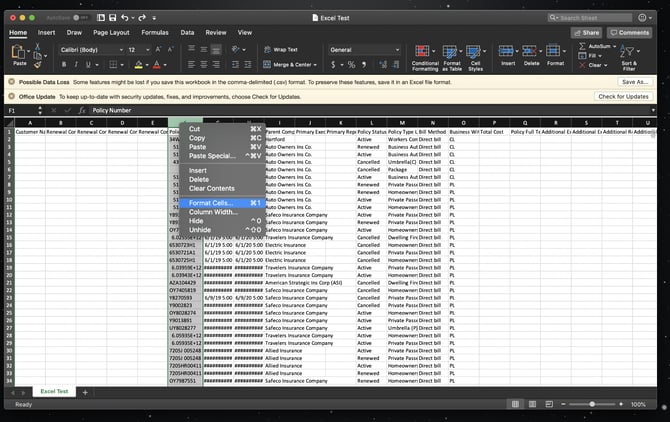
Task: Align cell contents to middle
Action: tap(204, 49)
